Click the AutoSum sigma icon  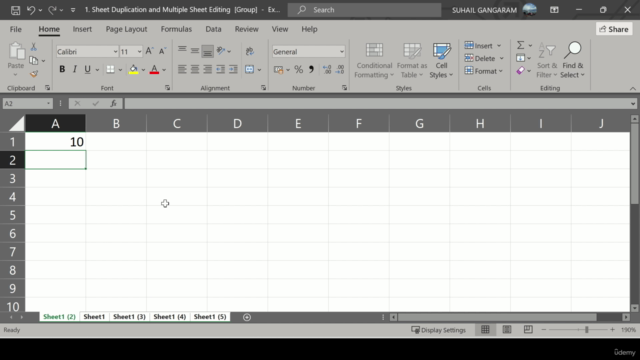pos(520,45)
